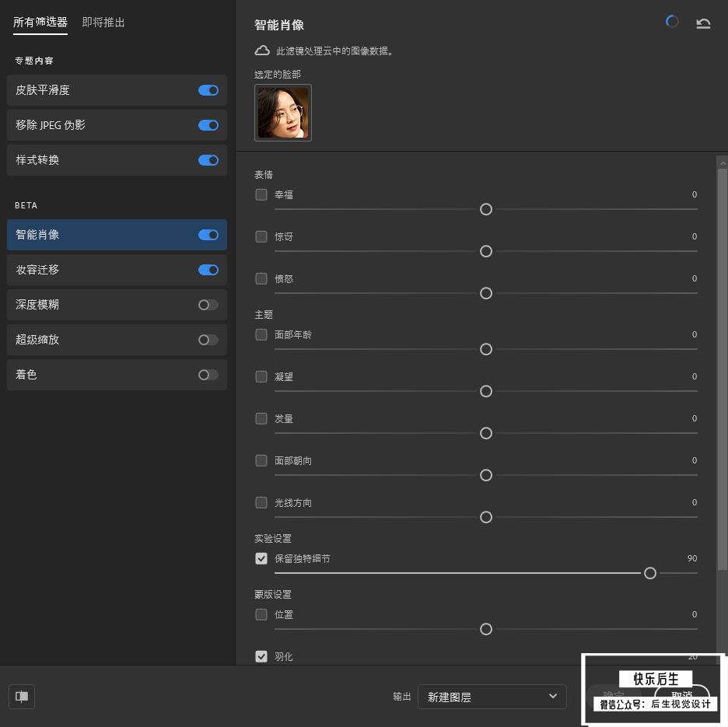728x727 pixels.
Task: Turn off the 妆容迁移 switch
Action: pos(208,270)
